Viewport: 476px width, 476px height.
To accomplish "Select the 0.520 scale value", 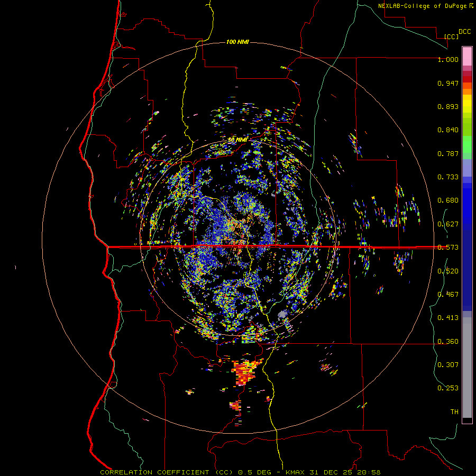I will (448, 271).
